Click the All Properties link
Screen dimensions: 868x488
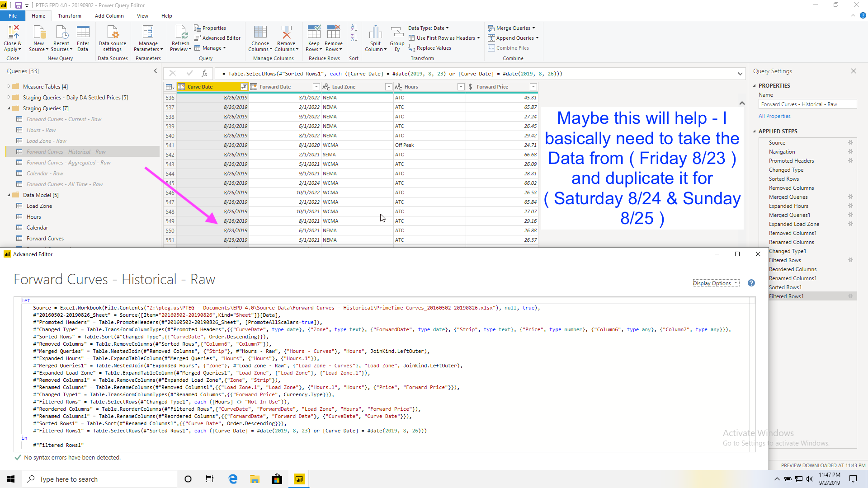pyautogui.click(x=774, y=116)
